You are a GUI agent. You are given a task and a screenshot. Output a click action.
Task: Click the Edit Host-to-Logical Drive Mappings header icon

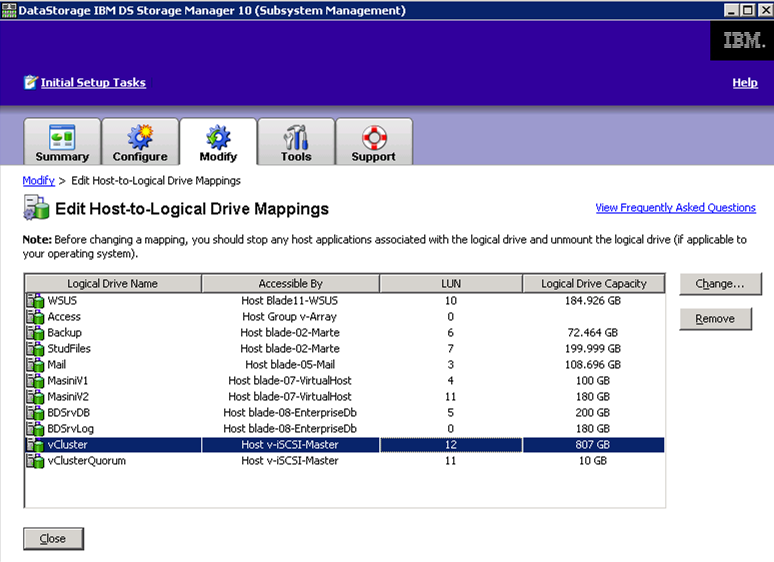(36, 209)
